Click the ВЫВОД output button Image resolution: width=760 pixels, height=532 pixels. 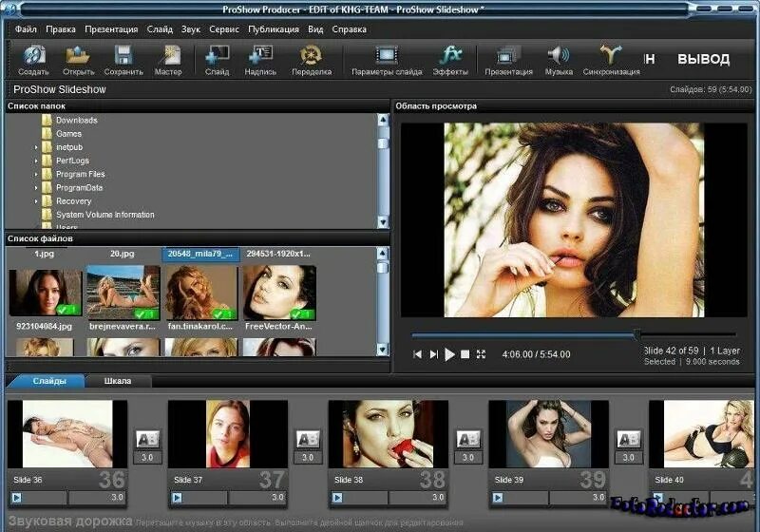703,59
